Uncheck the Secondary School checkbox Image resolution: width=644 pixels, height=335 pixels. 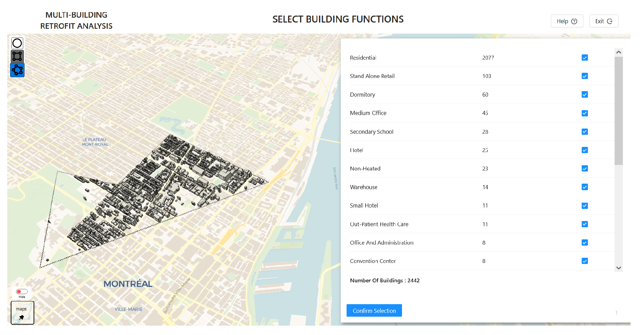[x=584, y=132]
